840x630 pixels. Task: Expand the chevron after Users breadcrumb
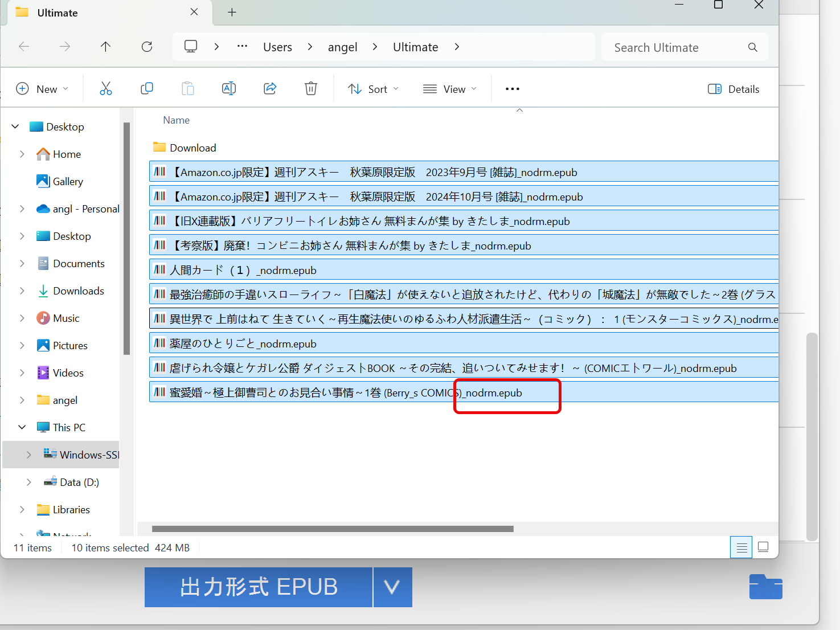310,47
